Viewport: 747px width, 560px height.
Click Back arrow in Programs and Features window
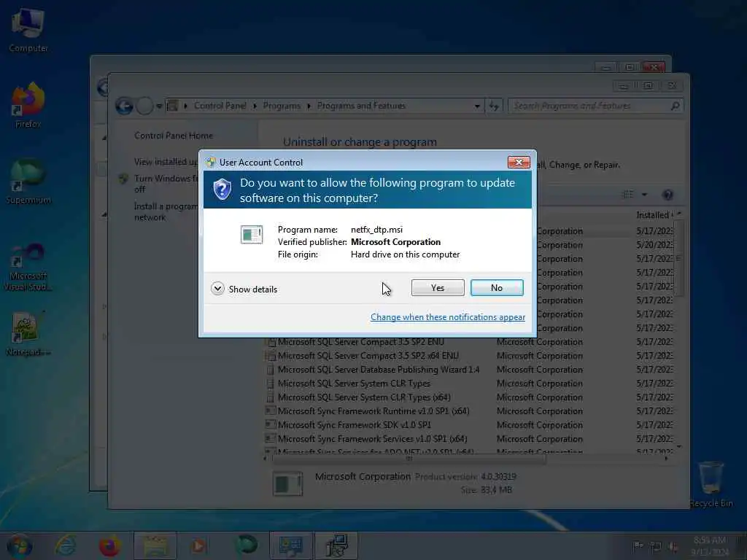point(124,106)
